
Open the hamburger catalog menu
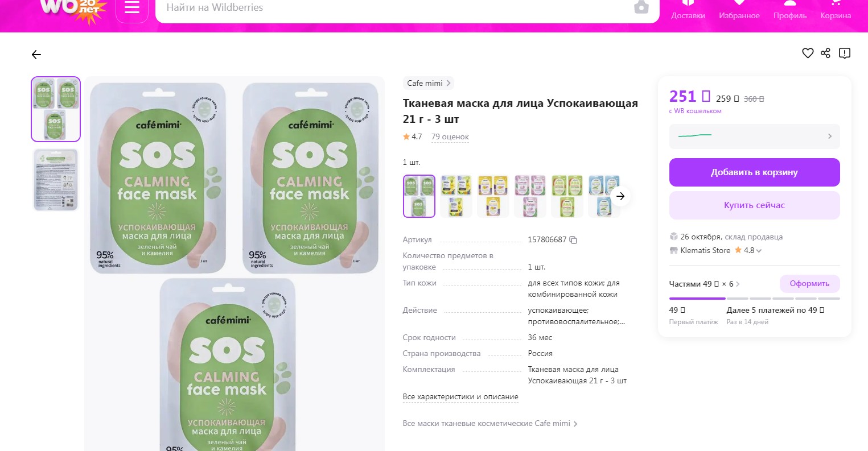[132, 8]
